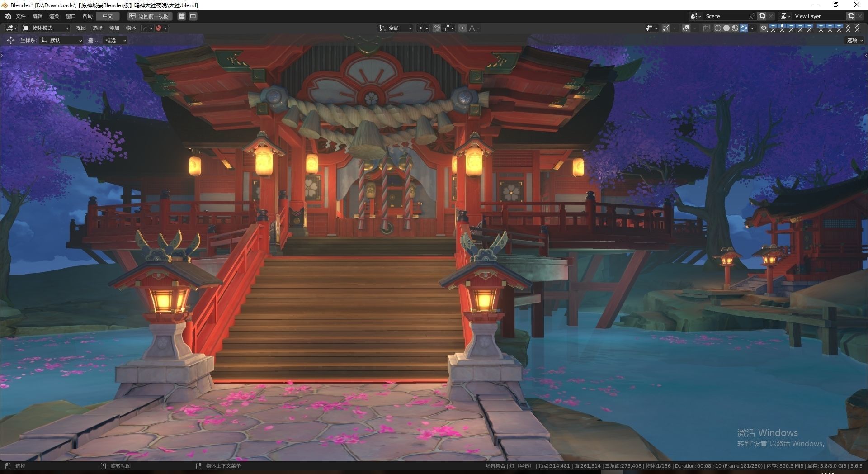
Task: Open the view layer browse icon
Action: point(785,16)
